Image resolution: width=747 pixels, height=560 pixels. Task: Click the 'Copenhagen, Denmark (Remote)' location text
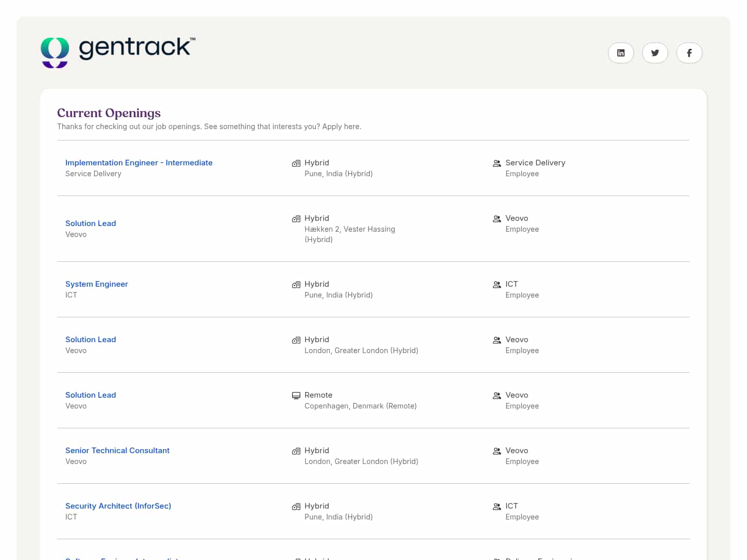click(361, 406)
